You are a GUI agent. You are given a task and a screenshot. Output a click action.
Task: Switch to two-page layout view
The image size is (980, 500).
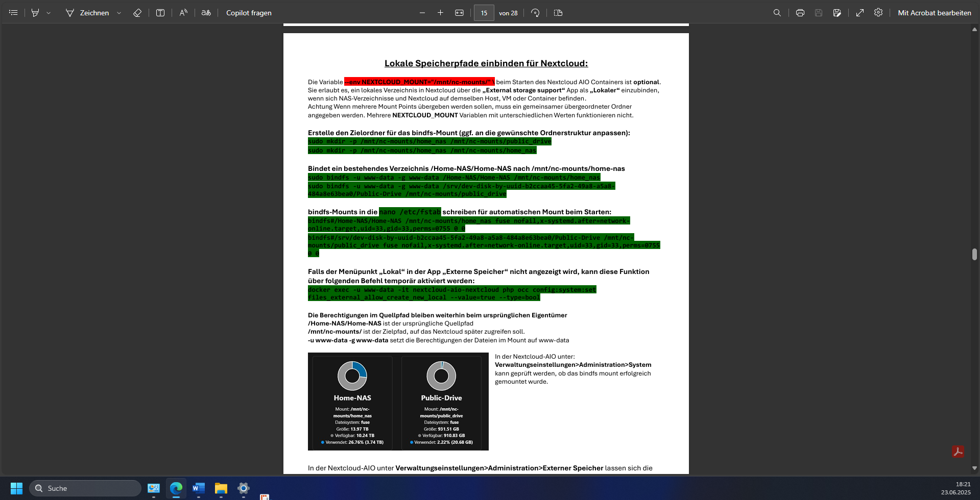[558, 13]
